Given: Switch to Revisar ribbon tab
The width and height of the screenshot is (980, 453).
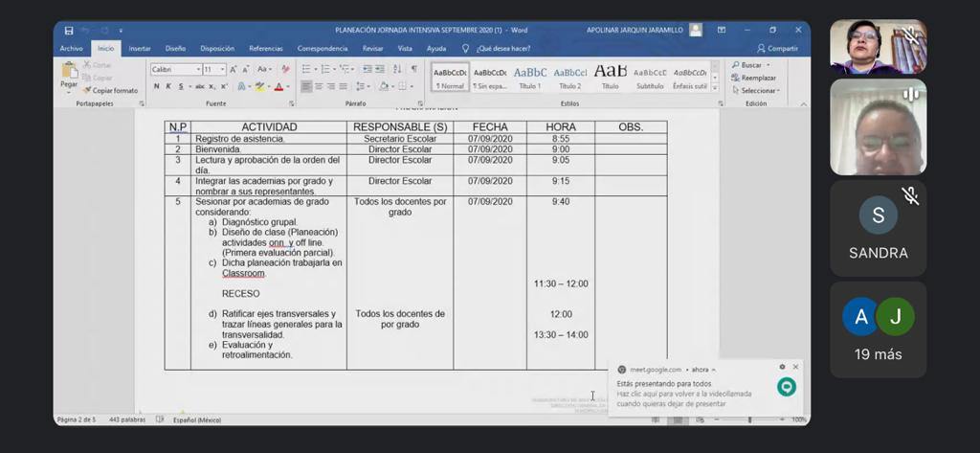Looking at the screenshot, I should click(373, 48).
